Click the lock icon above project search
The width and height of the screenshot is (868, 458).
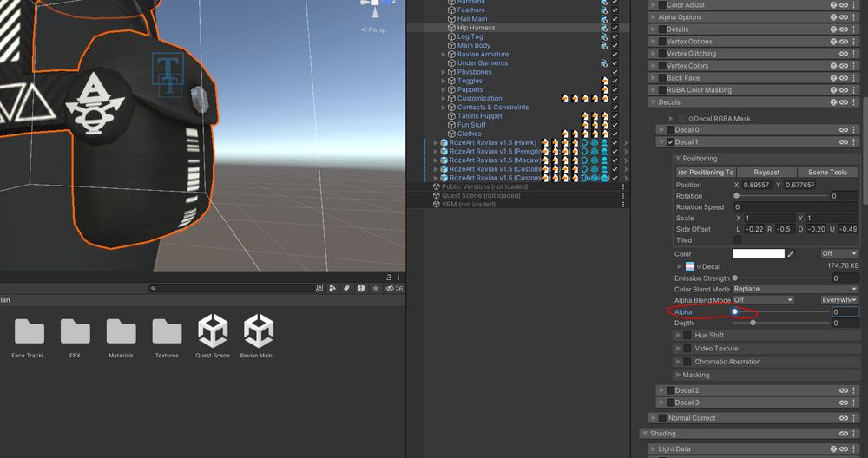tap(389, 277)
